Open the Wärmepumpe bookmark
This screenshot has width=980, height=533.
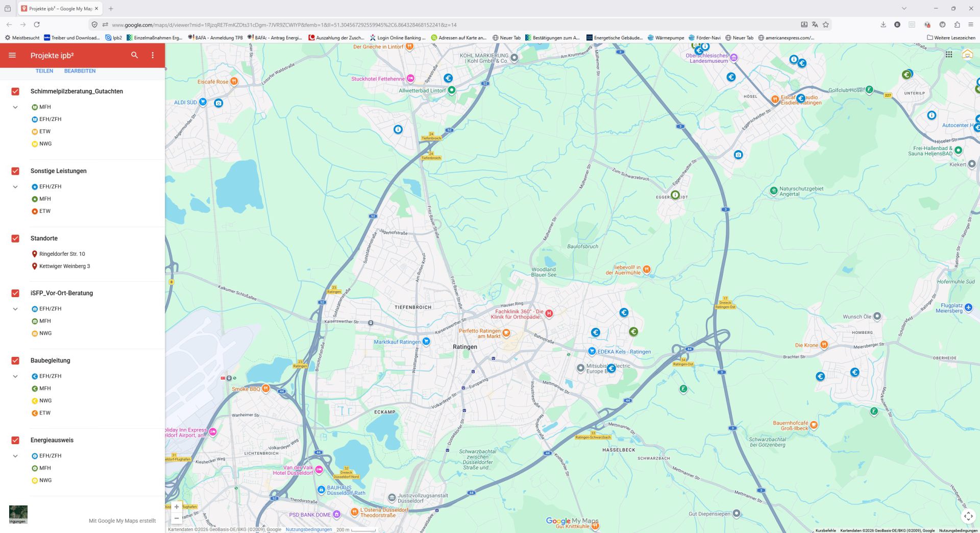[666, 38]
